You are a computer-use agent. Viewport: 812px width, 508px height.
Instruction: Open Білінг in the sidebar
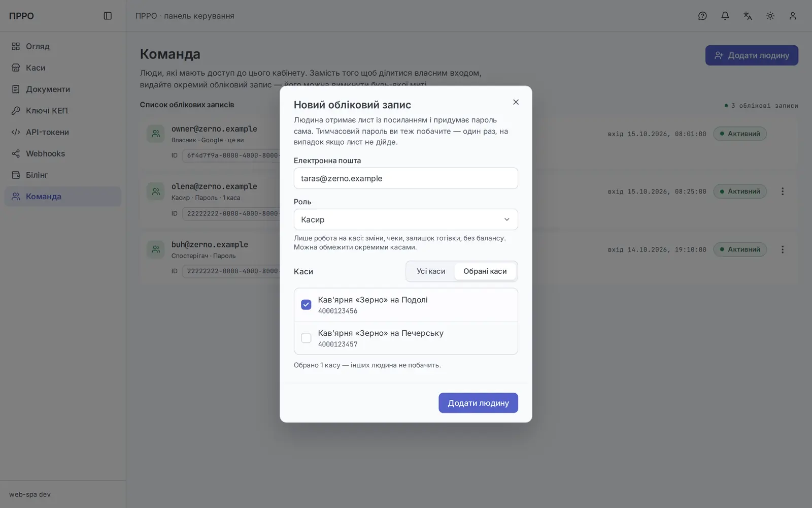pos(63,175)
